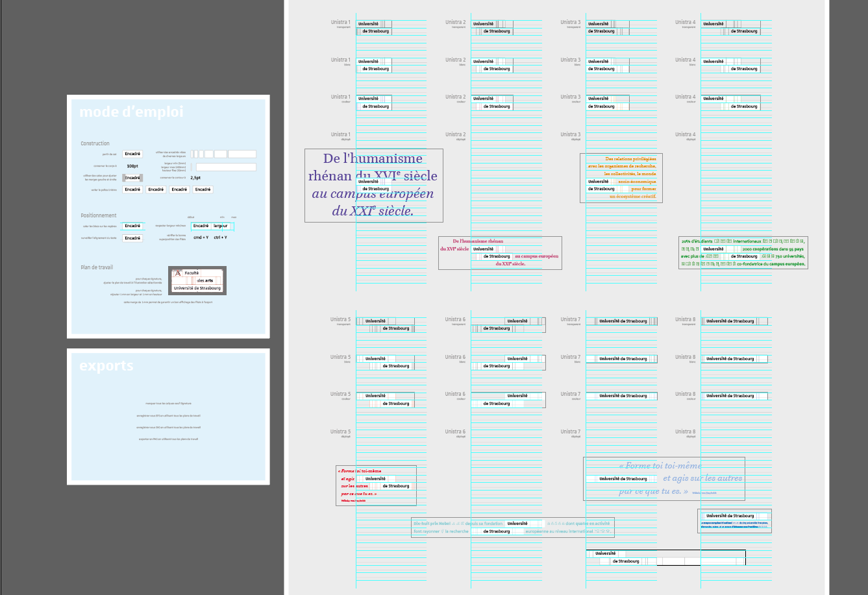Image resolution: width=868 pixels, height=595 pixels.
Task: Click the 'Unistra 2 transparent' label
Action: click(455, 24)
